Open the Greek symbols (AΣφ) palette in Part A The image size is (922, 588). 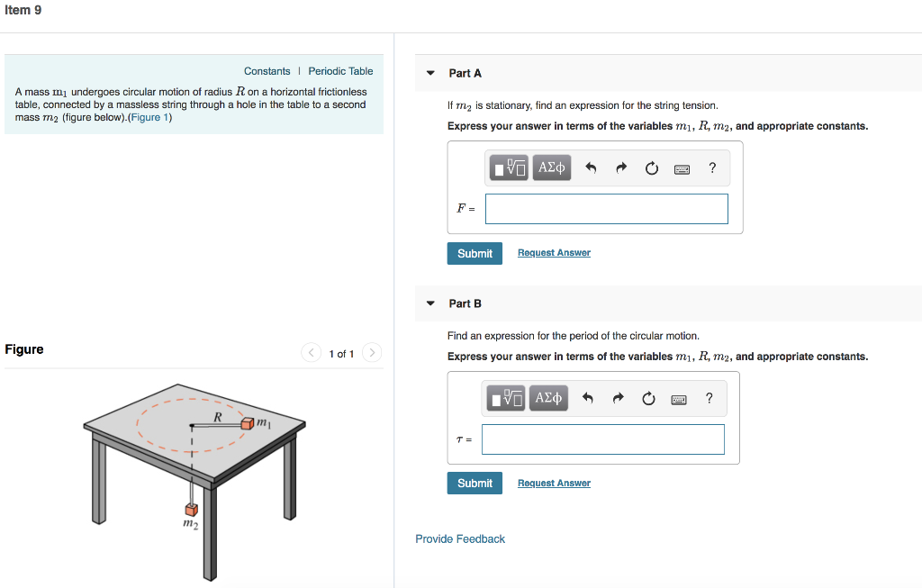pyautogui.click(x=551, y=167)
